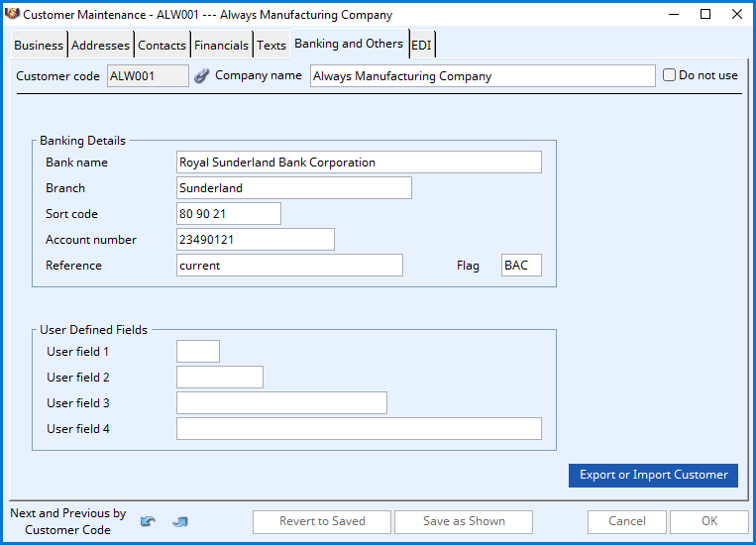Click the Cancel button
Screen dimensions: 756x545
coord(627,522)
